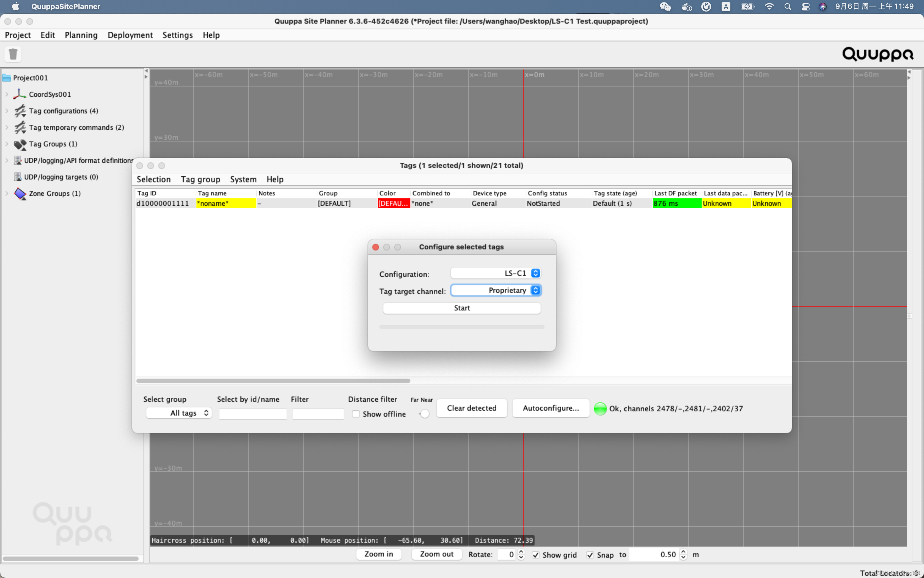The width and height of the screenshot is (924, 578).
Task: Open the Tag target channel dropdown
Action: [x=496, y=291]
